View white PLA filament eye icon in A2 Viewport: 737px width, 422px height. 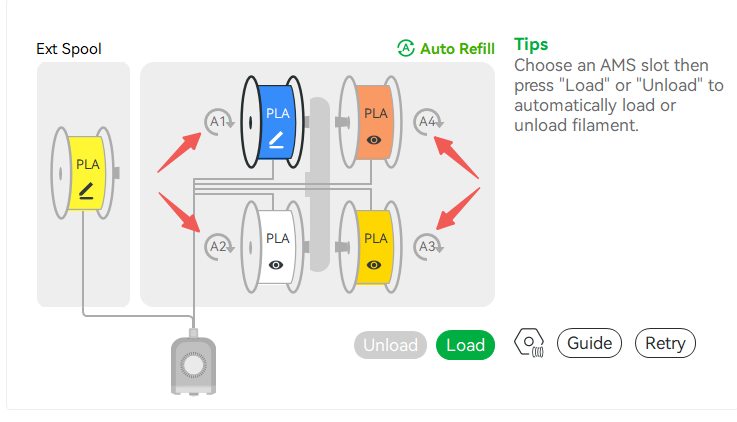click(276, 265)
